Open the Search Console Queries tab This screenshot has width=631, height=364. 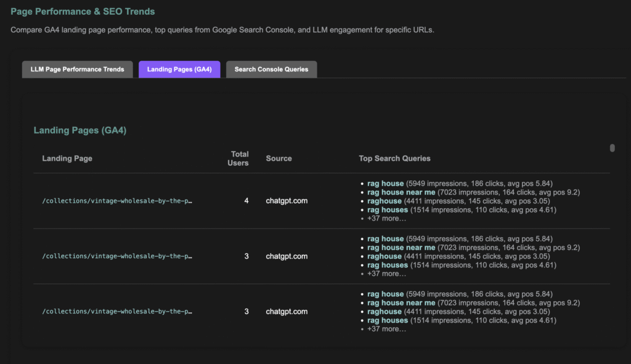coord(271,70)
